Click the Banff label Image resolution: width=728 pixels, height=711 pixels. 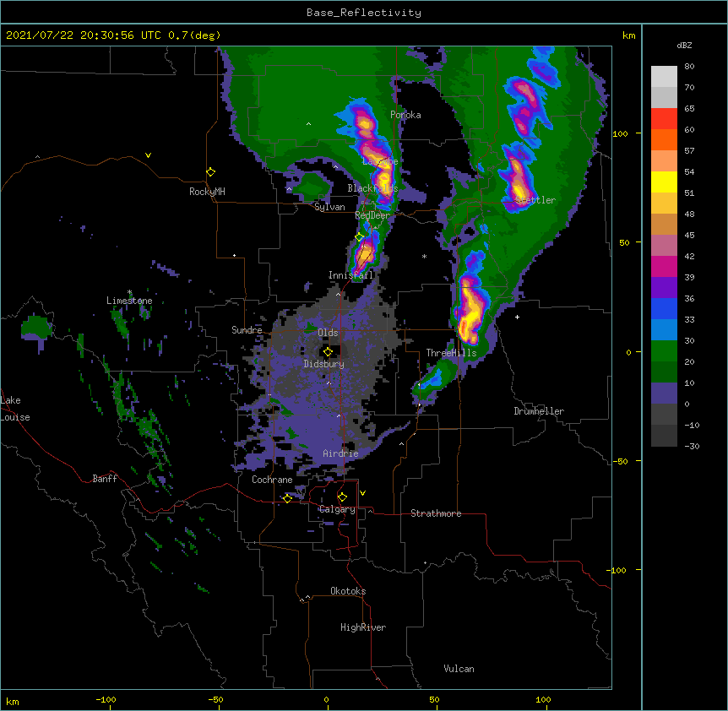(105, 479)
